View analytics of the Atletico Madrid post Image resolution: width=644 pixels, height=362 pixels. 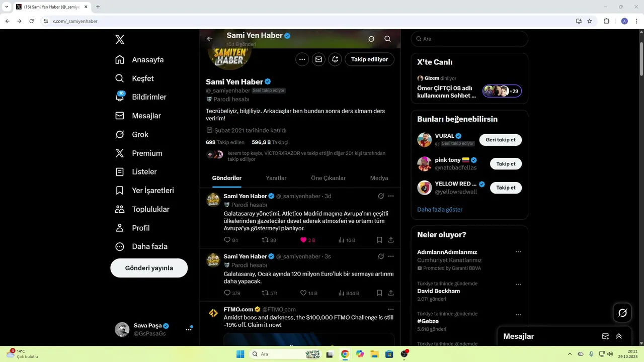pyautogui.click(x=347, y=240)
